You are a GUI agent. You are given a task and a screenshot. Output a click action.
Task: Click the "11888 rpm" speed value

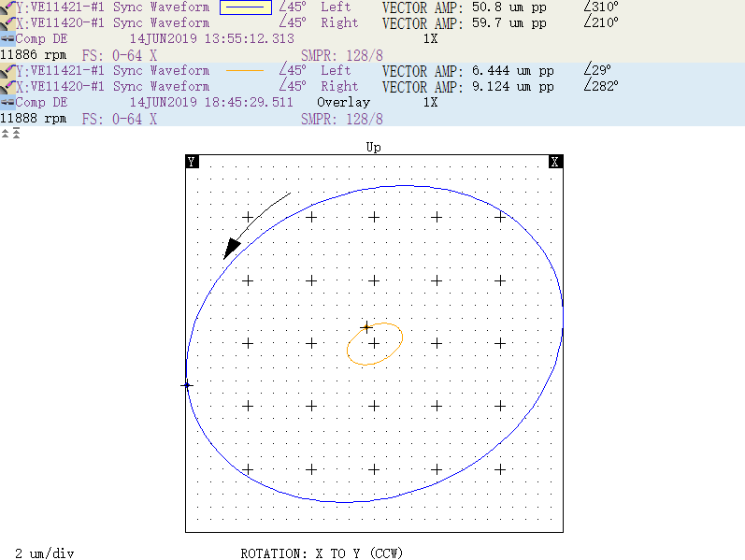[x=34, y=118]
